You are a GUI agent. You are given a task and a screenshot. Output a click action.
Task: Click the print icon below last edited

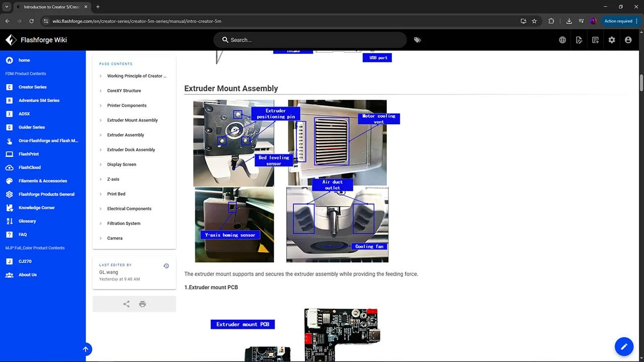click(142, 304)
